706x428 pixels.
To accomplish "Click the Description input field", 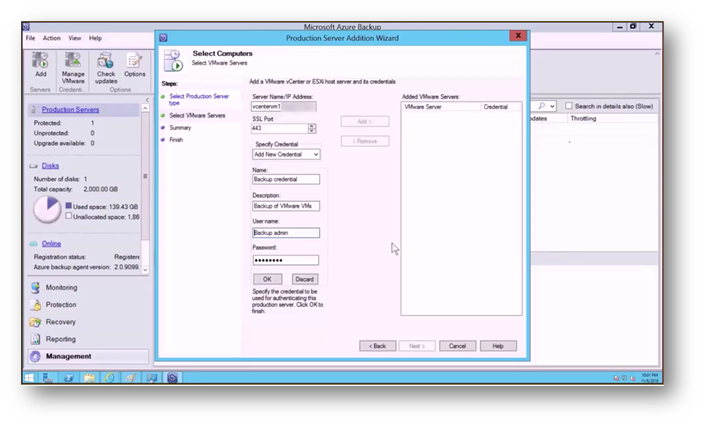I will click(286, 206).
